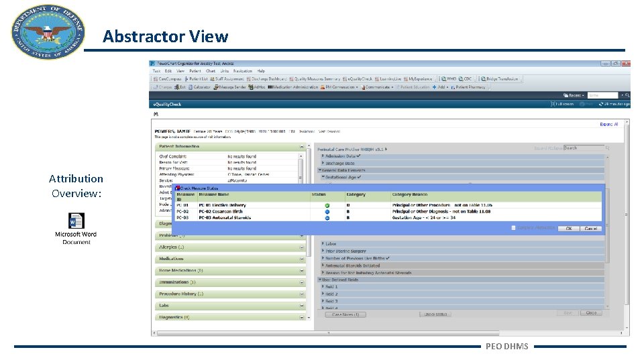Open Discharge Dashboard
This screenshot has width=644, height=362.
pyautogui.click(x=266, y=79)
